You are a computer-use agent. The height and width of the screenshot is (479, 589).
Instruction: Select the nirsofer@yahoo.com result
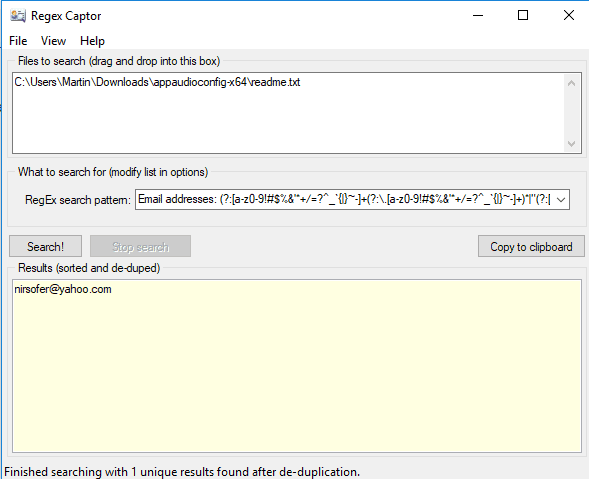(x=63, y=289)
